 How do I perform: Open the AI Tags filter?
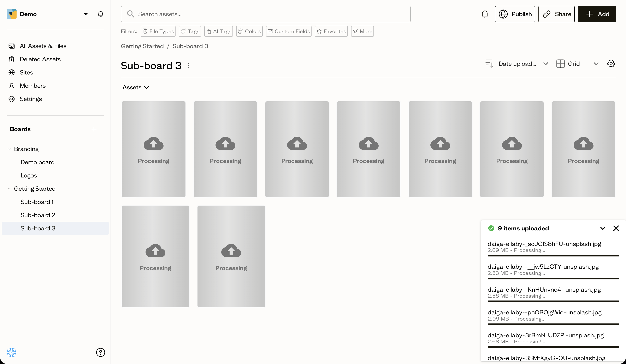(x=218, y=31)
